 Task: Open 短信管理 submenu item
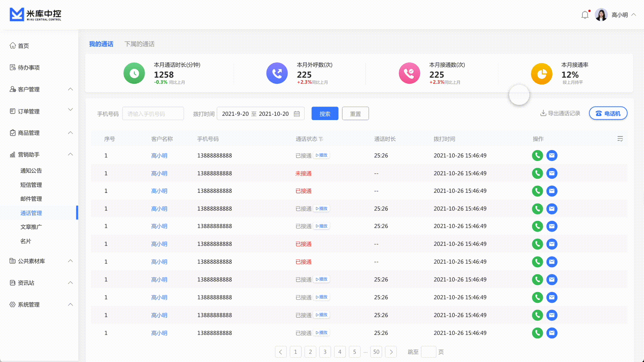31,185
